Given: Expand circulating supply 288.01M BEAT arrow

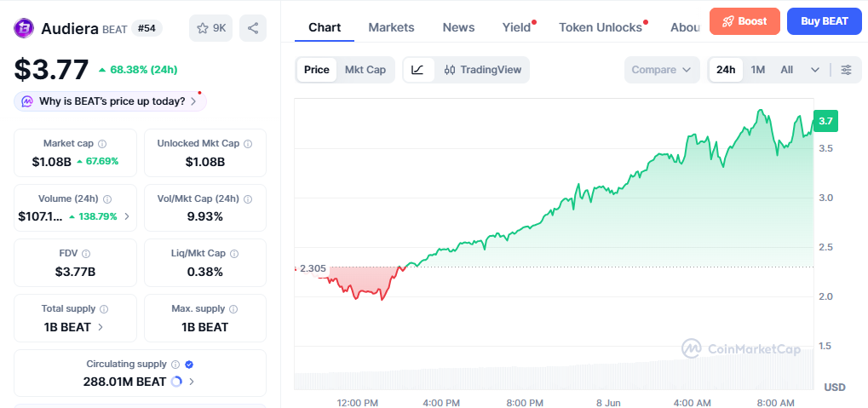Looking at the screenshot, I should [192, 382].
